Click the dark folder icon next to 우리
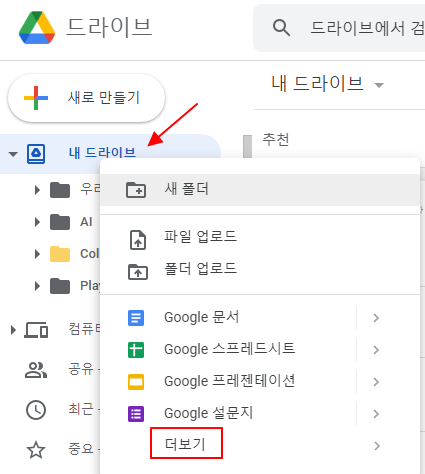Screen dimensions: 425x474 coord(60,190)
